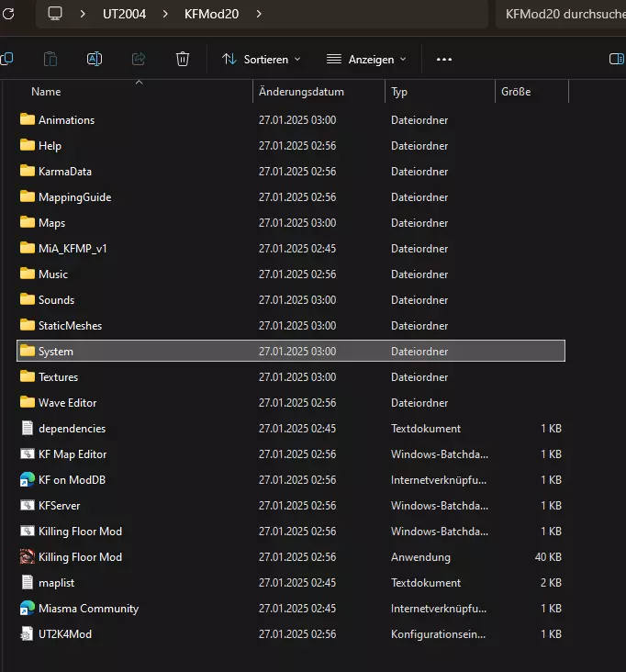Select the Miasma Community internet shortcut
The height and width of the screenshot is (672, 626).
(x=88, y=609)
